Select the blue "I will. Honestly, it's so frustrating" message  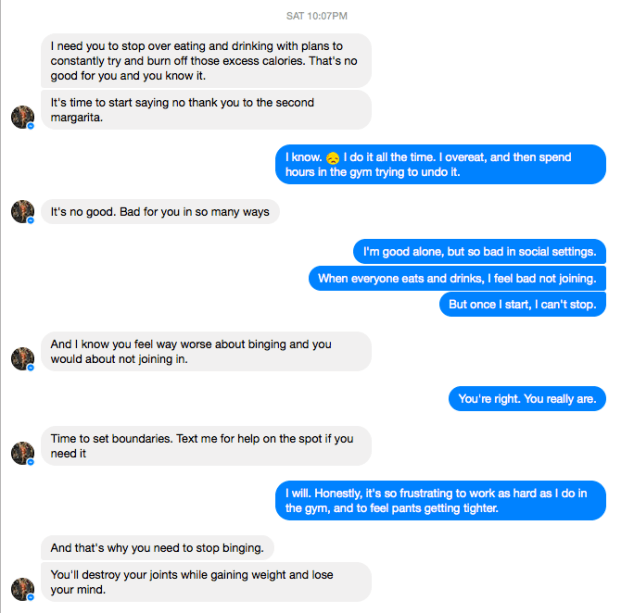pyautogui.click(x=440, y=500)
